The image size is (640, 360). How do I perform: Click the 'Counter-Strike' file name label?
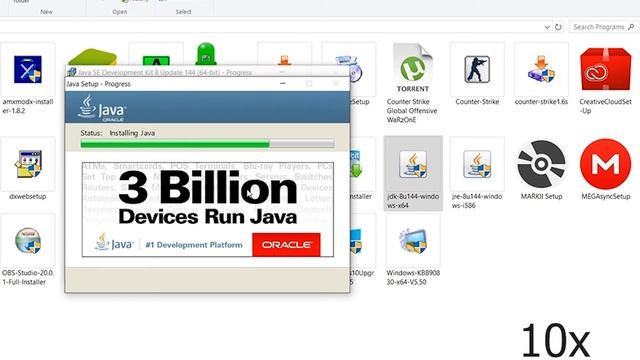[477, 102]
